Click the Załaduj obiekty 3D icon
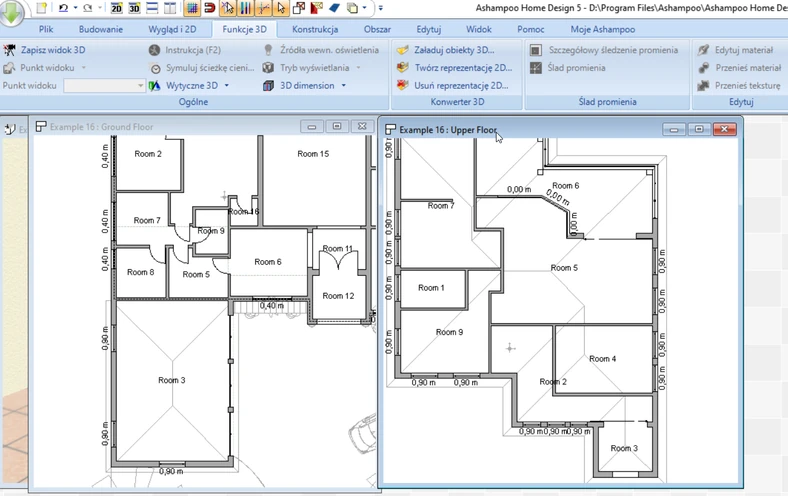788x496 pixels. tap(403, 50)
